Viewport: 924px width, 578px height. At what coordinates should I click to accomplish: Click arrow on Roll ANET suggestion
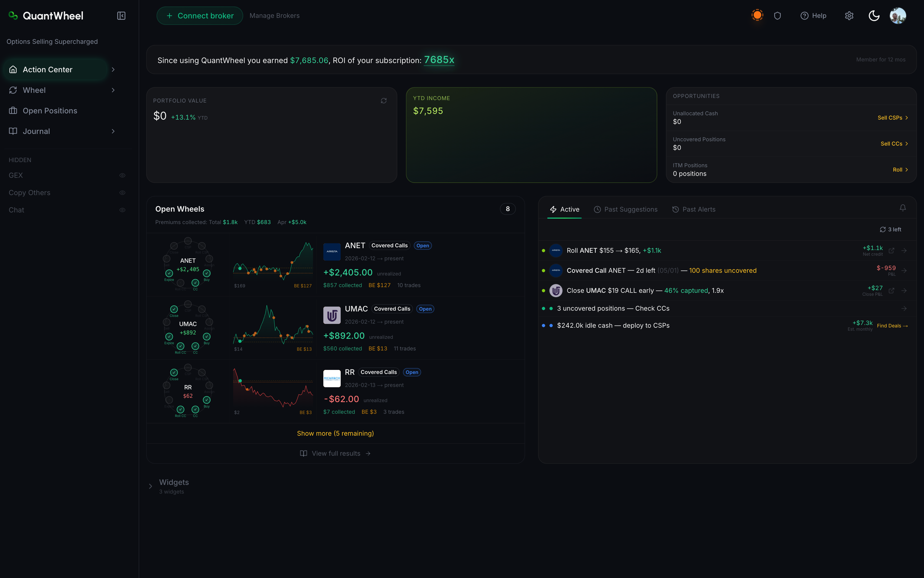[904, 250]
